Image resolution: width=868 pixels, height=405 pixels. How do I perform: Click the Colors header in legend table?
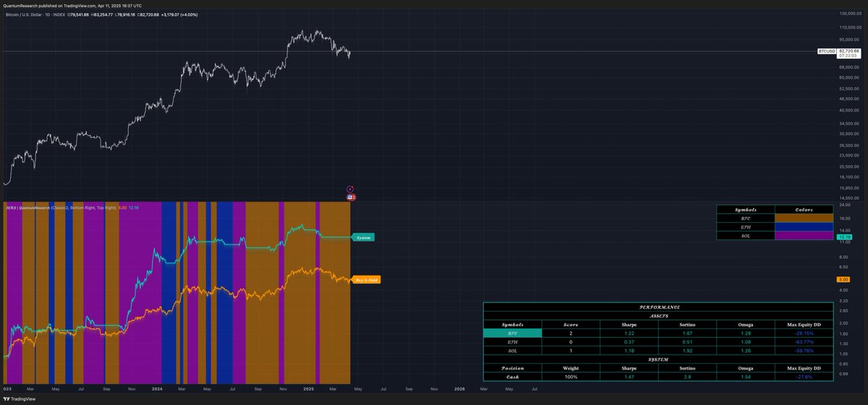pyautogui.click(x=805, y=208)
